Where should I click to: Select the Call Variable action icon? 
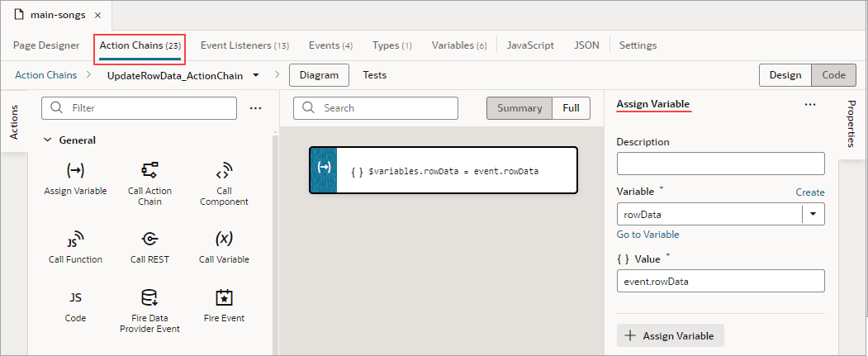click(224, 239)
